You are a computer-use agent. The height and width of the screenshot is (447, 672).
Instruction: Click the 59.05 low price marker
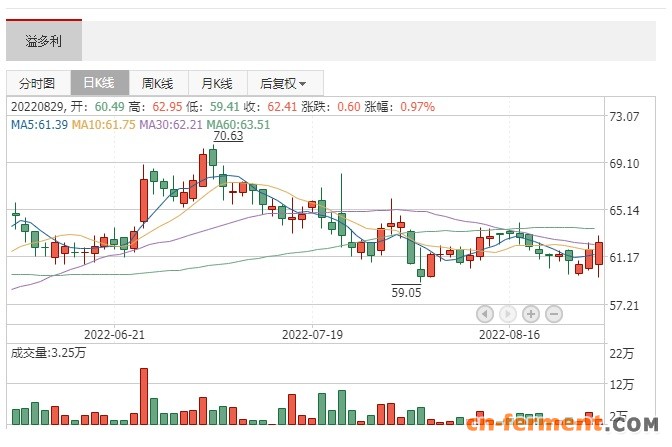pos(406,293)
